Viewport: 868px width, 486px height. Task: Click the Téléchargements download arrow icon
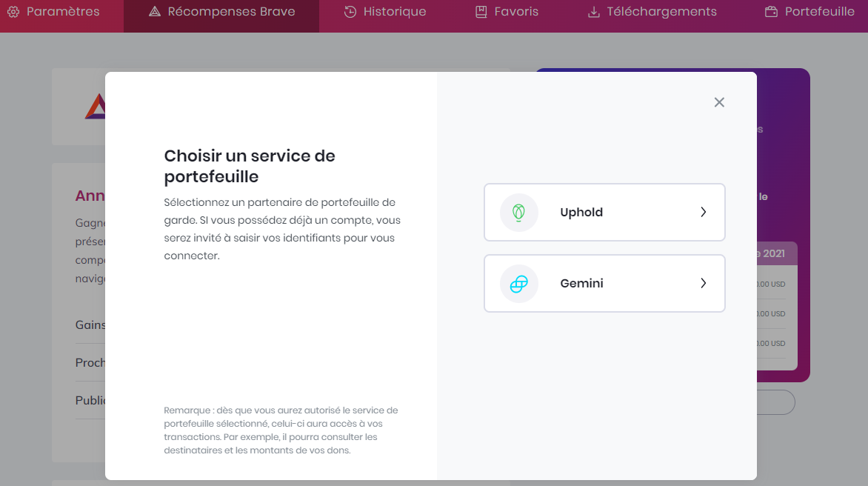coord(593,12)
